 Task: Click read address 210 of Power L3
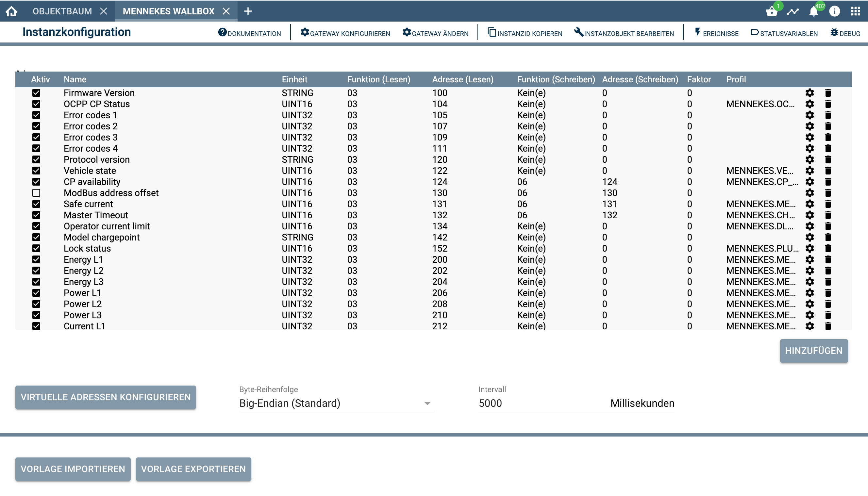pyautogui.click(x=440, y=315)
